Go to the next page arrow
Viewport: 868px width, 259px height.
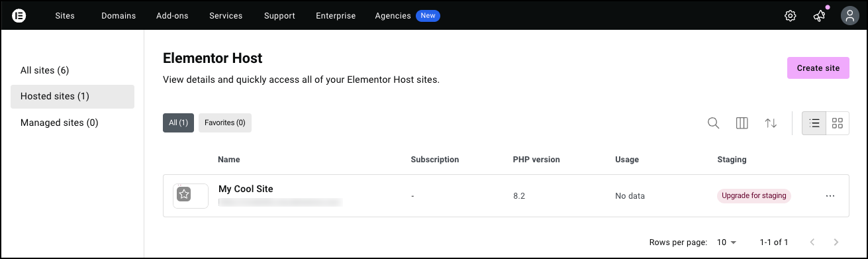tap(836, 242)
